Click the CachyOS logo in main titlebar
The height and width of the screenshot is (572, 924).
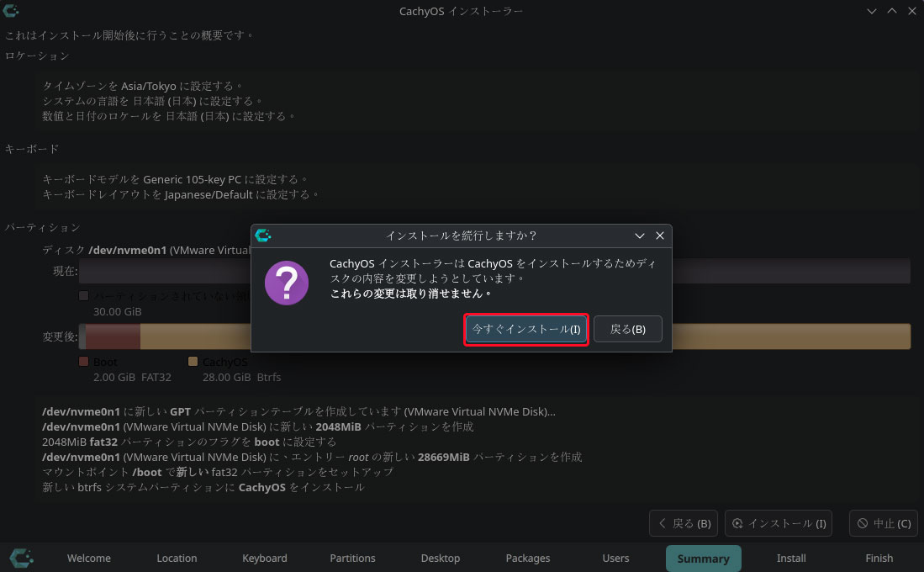point(11,11)
